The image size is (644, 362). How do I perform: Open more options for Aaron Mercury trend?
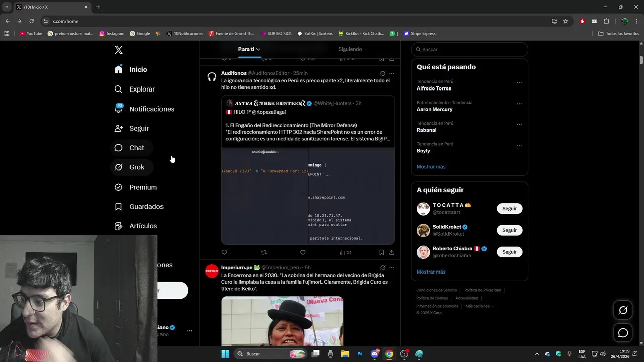tap(519, 104)
